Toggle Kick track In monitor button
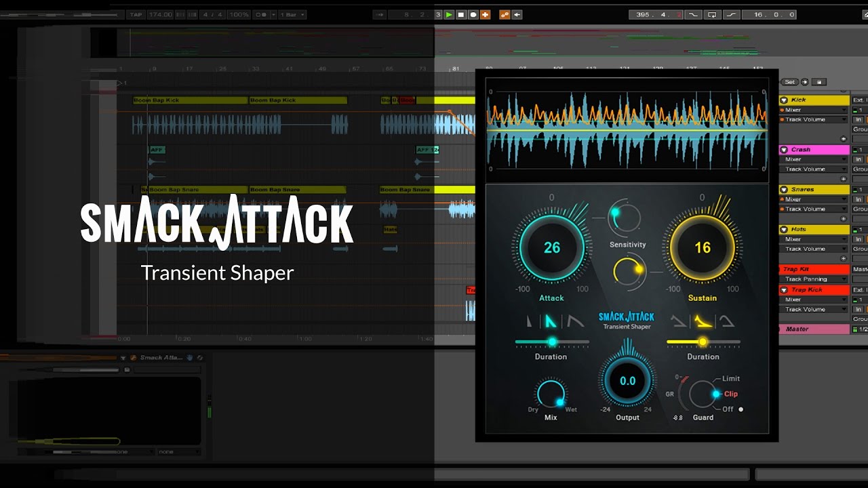 pyautogui.click(x=858, y=119)
